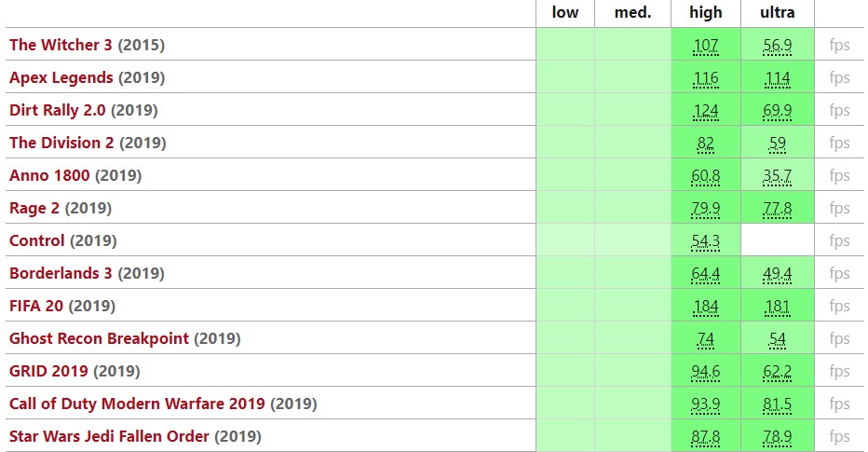
Task: Click Witcher 3 high value 107
Action: (x=706, y=46)
